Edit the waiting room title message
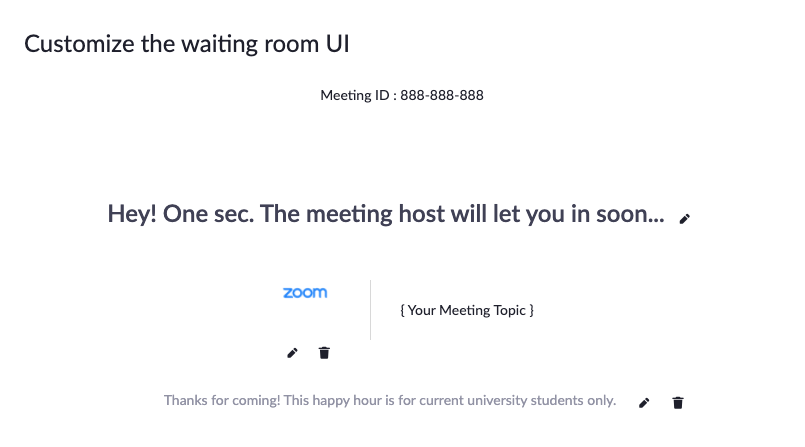The image size is (805, 447). pyautogui.click(x=684, y=219)
